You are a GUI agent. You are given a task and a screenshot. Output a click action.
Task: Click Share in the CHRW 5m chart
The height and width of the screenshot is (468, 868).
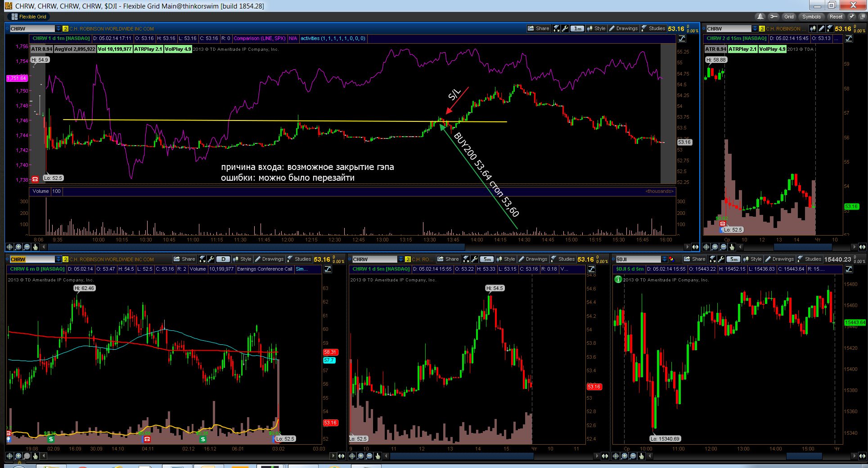click(448, 259)
